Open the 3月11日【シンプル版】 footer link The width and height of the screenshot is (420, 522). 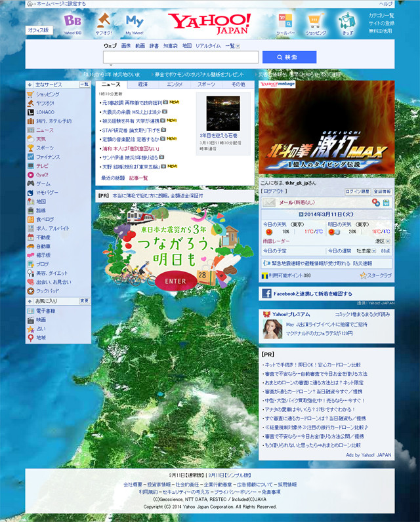point(230,475)
